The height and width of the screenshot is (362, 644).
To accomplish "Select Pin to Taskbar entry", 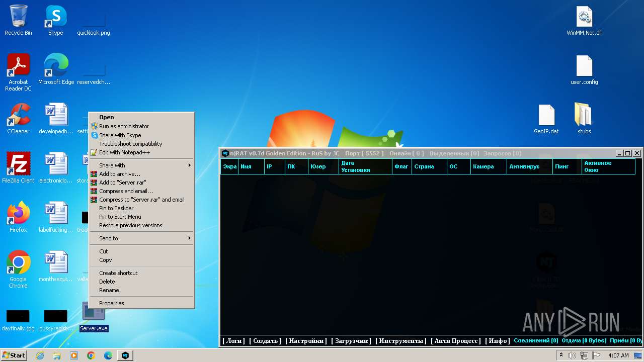I will coord(141,208).
